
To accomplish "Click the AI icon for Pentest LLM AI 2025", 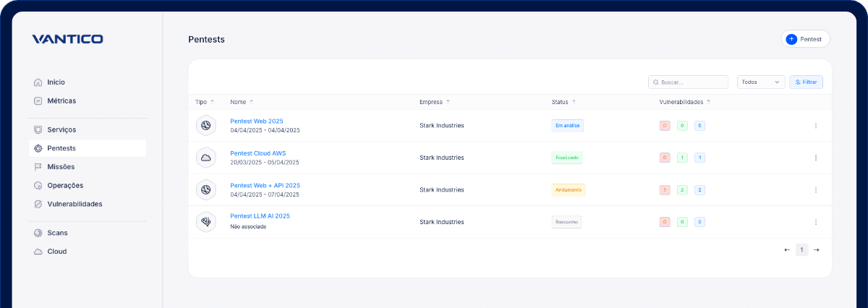I will [x=205, y=222].
